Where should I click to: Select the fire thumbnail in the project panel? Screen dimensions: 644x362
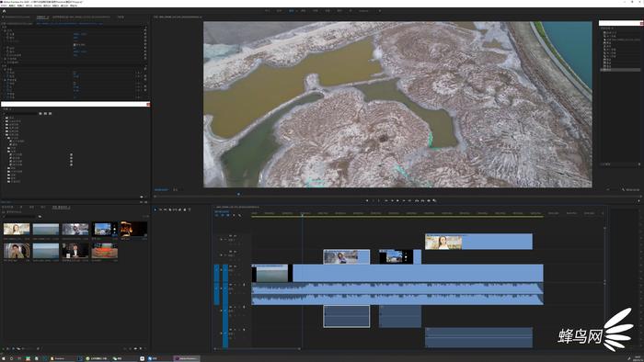[x=133, y=229]
